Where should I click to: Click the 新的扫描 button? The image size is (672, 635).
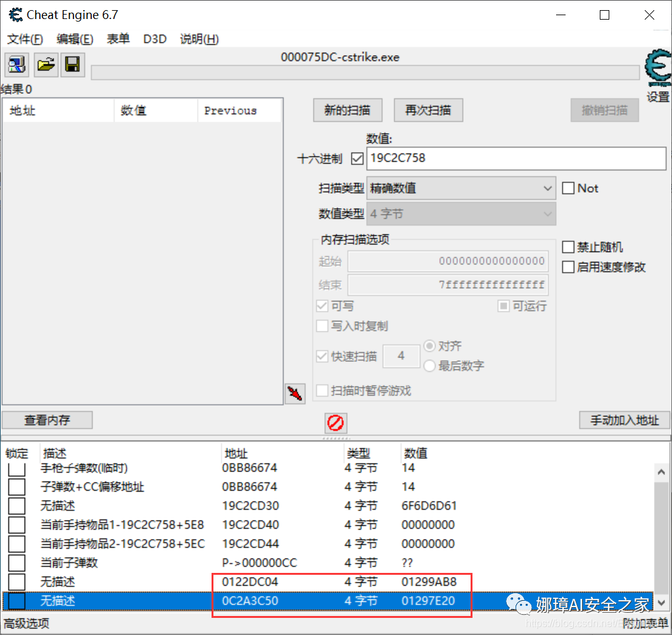(348, 111)
